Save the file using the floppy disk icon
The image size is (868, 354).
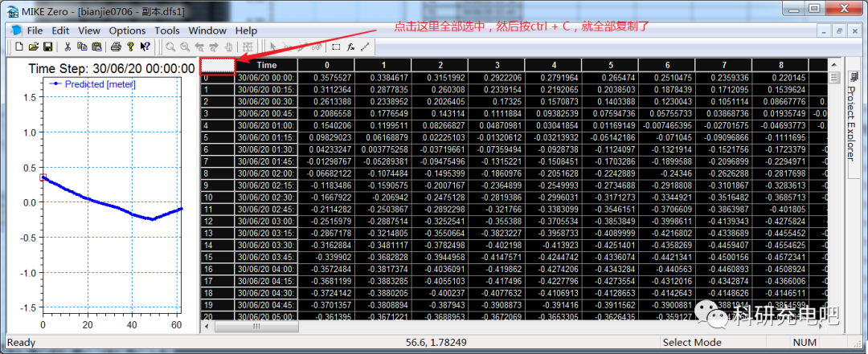48,47
